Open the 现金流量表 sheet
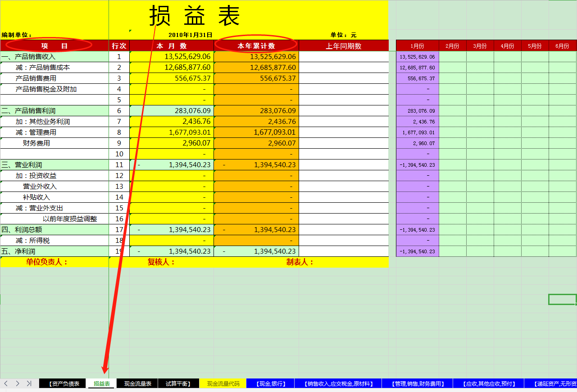 pos(138,383)
